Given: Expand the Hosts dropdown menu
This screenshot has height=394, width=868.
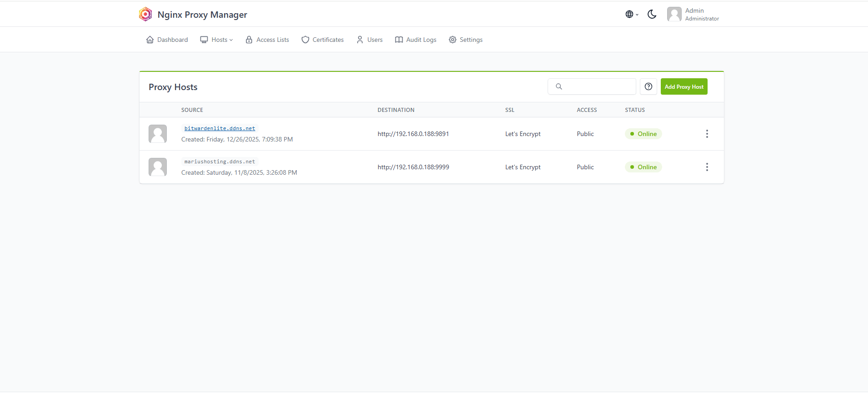Looking at the screenshot, I should pyautogui.click(x=216, y=40).
